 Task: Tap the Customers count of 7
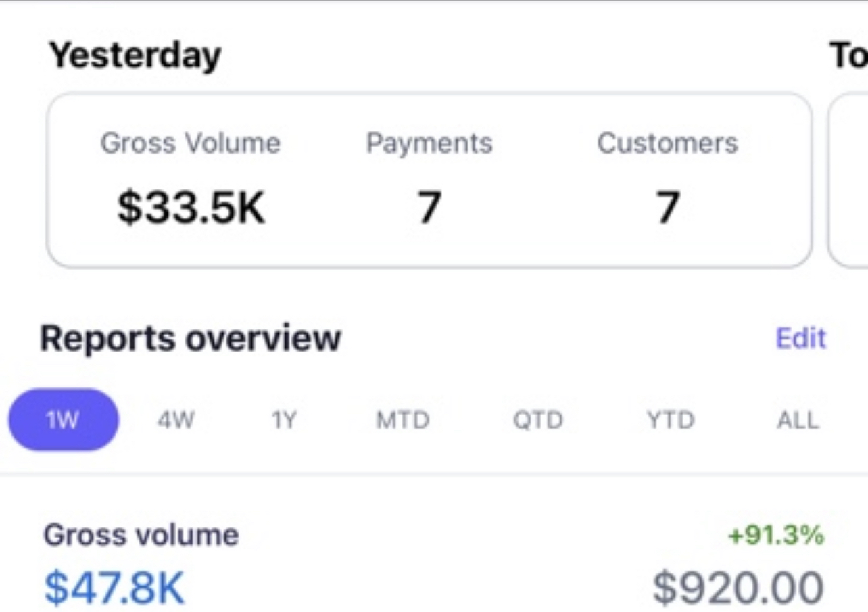667,208
